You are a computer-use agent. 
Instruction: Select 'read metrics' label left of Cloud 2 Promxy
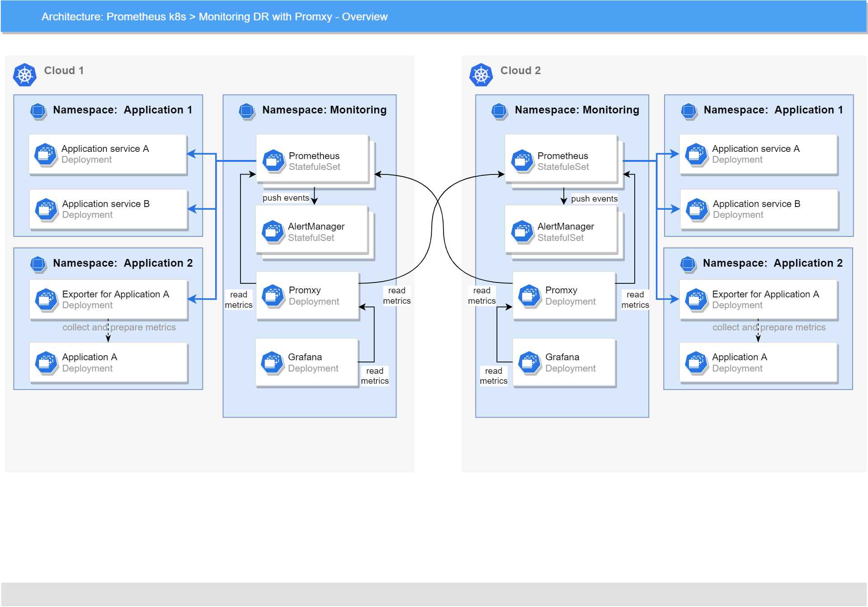coord(482,296)
